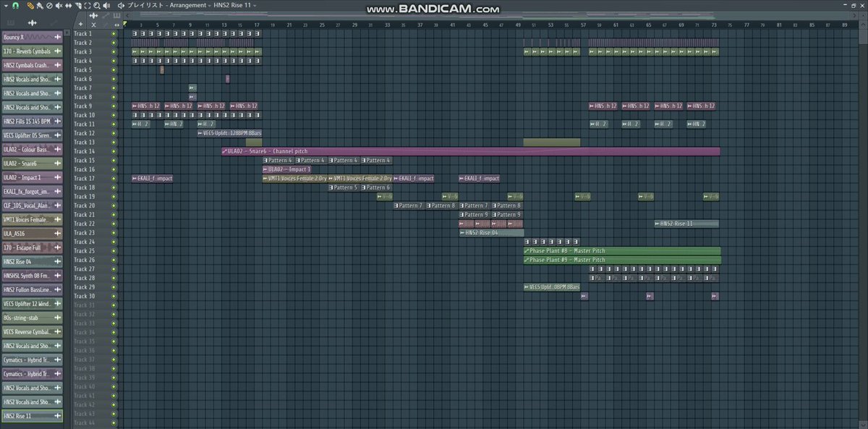Mute Track 25 with its green LED
Screen dimensions: 868x429
[x=114, y=251]
